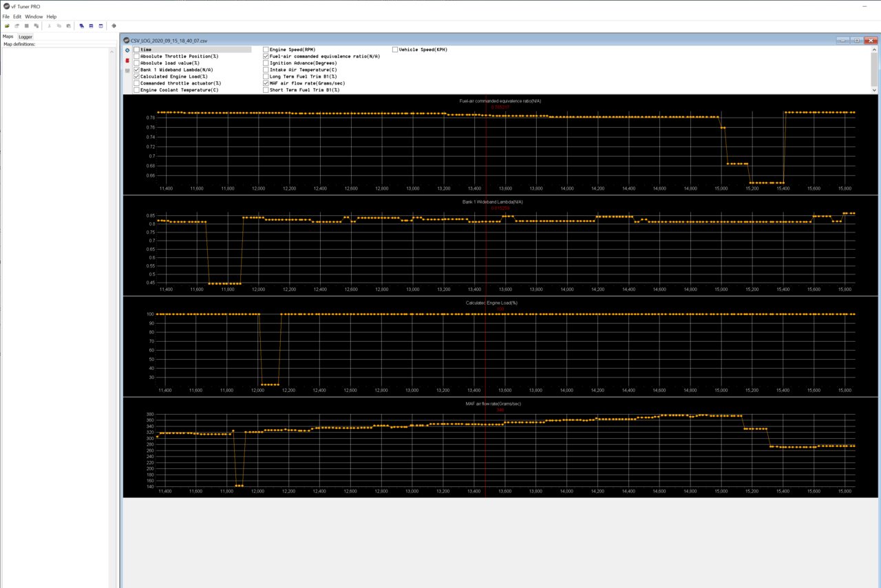
Task: Click the CSV_LOG_2020_09_15_18_40_07.csv window title
Action: tap(169, 41)
